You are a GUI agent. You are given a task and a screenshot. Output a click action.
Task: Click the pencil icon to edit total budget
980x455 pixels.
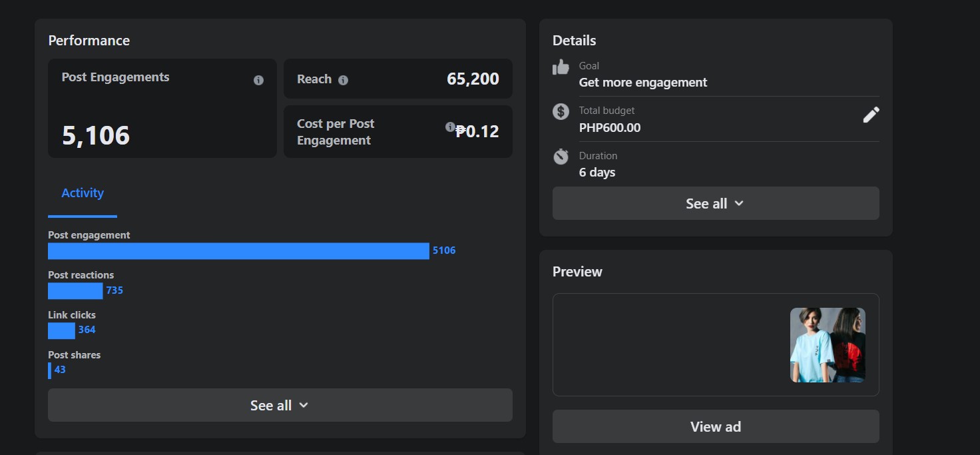[871, 115]
